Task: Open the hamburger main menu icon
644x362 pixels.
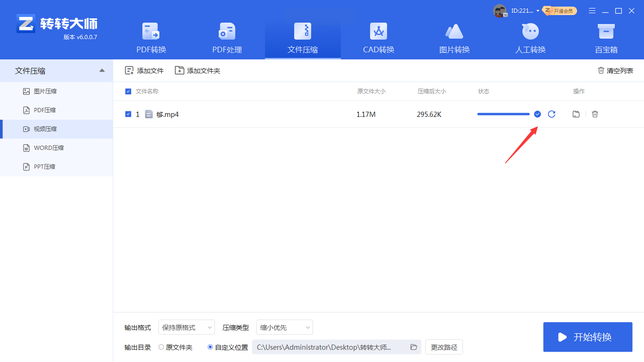Action: point(592,11)
